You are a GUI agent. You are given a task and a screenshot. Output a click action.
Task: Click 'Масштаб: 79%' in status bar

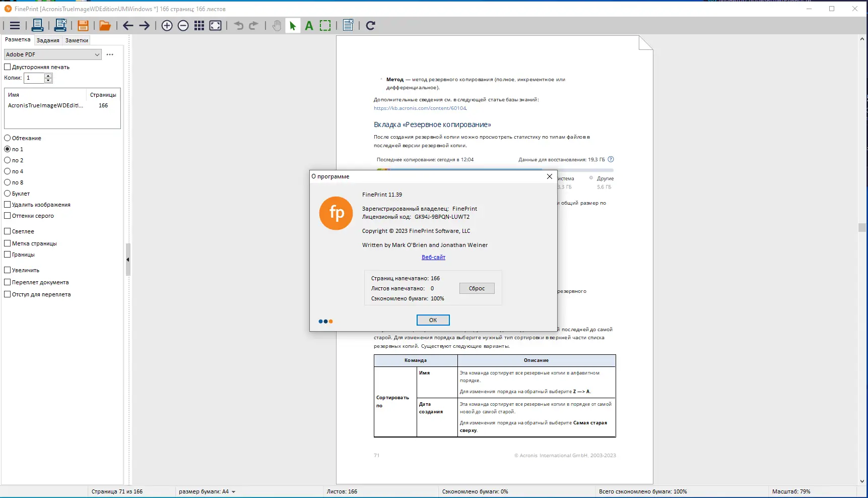(791, 491)
